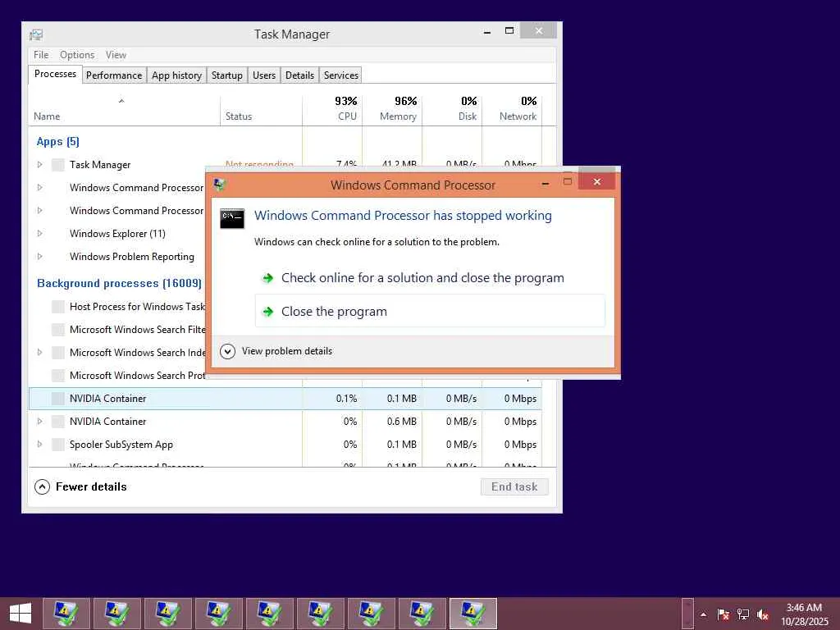Expand View problem details chevron
This screenshot has width=840, height=630.
(x=227, y=351)
